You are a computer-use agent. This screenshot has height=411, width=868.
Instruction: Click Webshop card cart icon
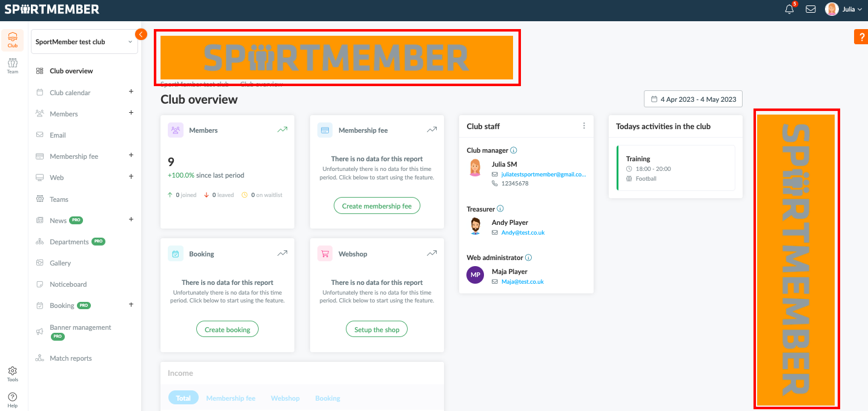(x=325, y=254)
